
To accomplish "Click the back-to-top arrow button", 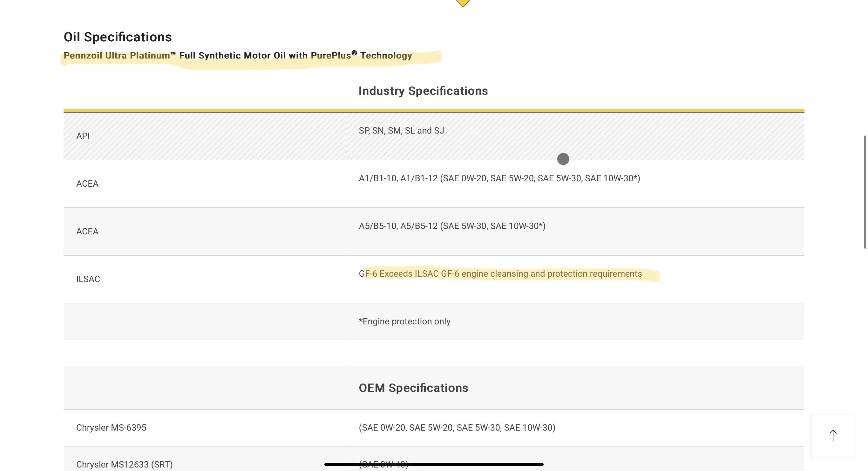I will 833,436.
